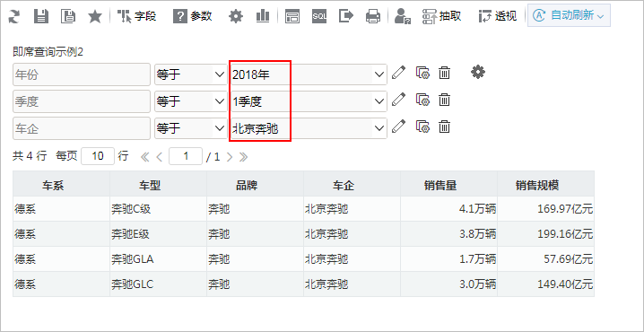Click the 3.0万辆 sales cell
The width and height of the screenshot is (644, 332).
(x=448, y=284)
